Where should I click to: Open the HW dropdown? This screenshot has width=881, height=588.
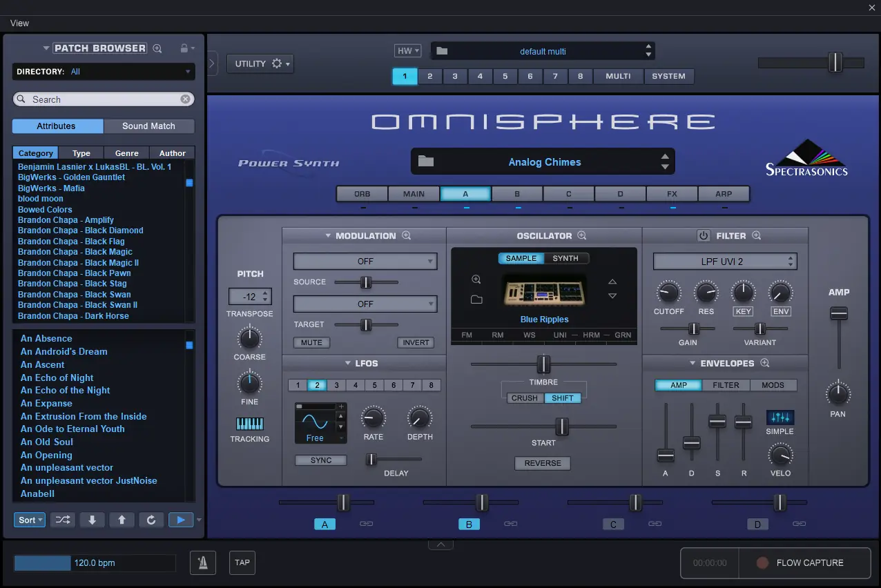(407, 51)
